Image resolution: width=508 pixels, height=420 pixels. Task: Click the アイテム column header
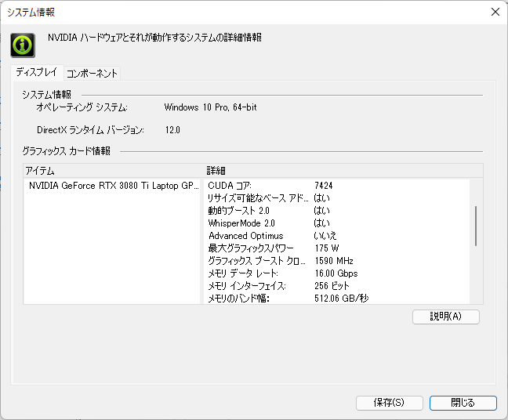pyautogui.click(x=112, y=171)
